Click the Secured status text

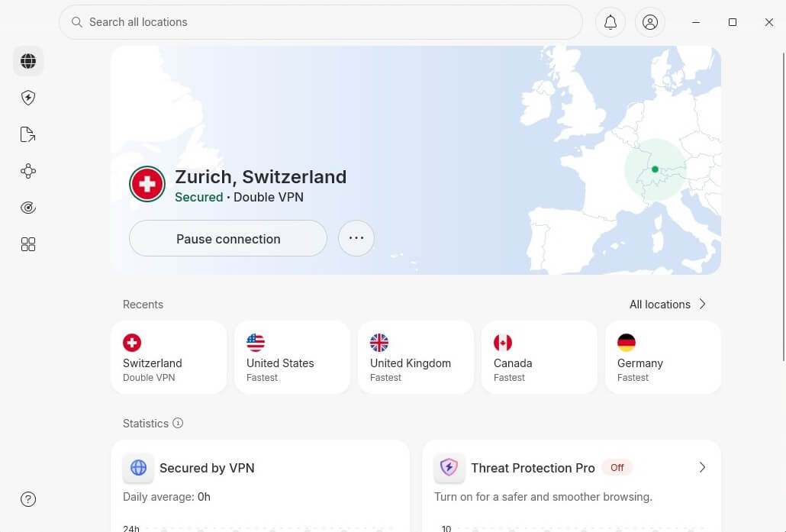pos(199,197)
